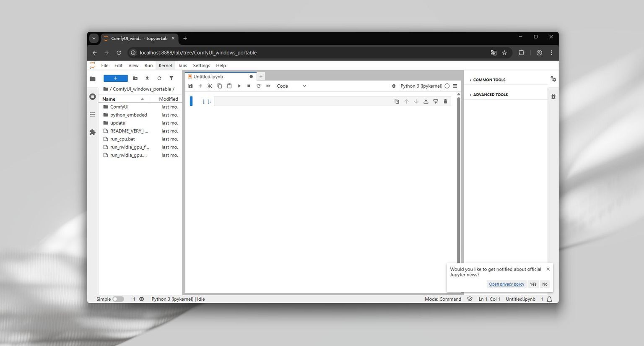Add a new launcher tab beside Untitled.ipynb
Viewport: 644px width, 346px height.
coord(261,76)
